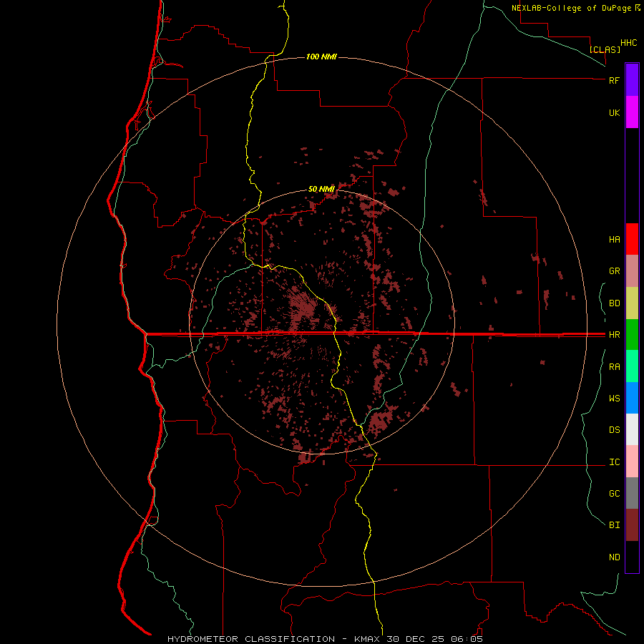Click the yellow BD legend swatch

[632, 303]
